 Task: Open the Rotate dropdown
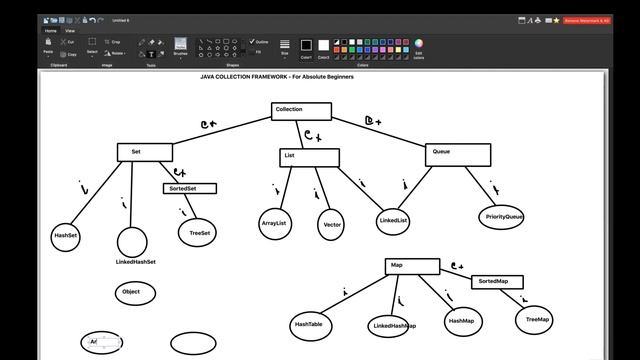tap(115, 53)
